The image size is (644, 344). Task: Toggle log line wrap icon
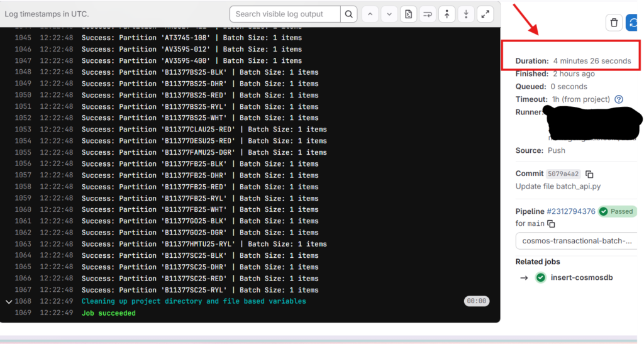pyautogui.click(x=428, y=14)
